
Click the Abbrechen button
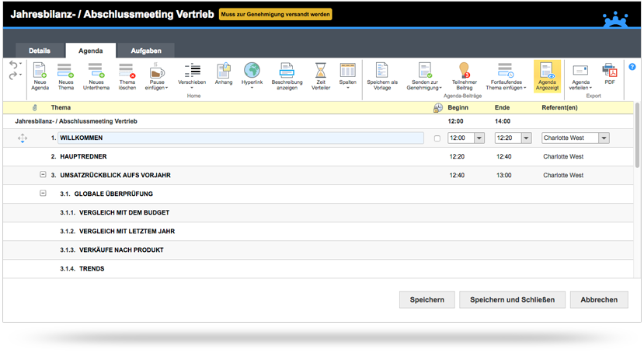(x=599, y=299)
